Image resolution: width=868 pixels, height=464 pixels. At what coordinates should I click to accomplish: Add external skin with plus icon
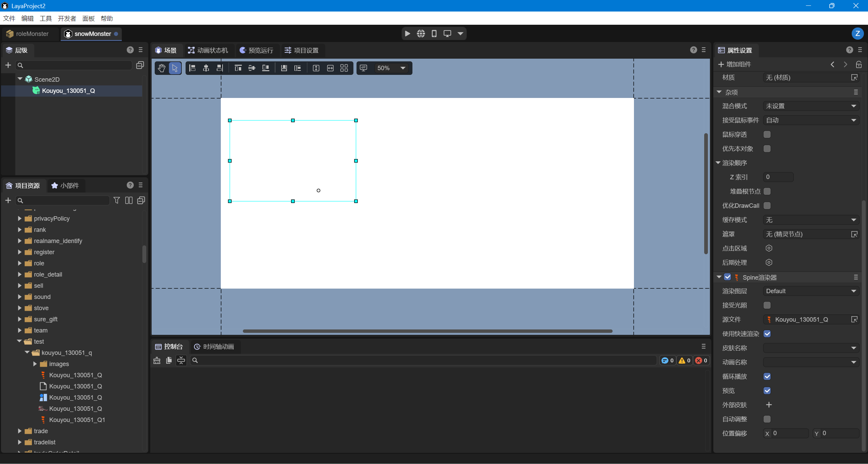[769, 405]
